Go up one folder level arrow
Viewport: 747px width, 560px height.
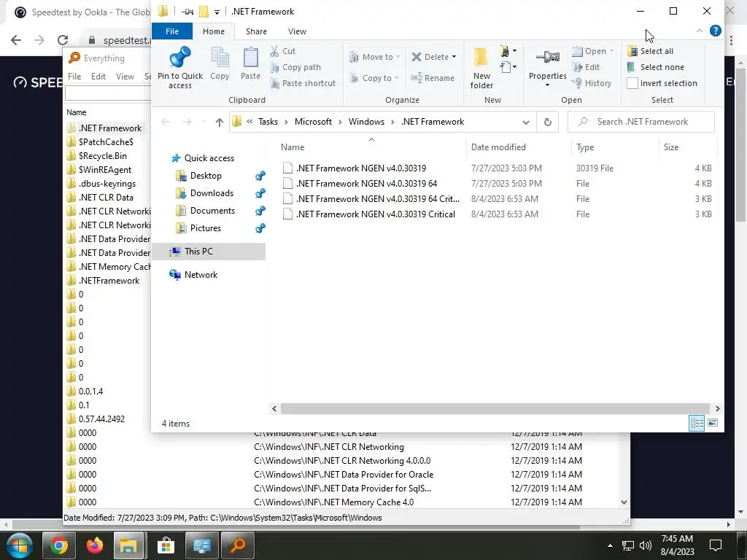click(219, 122)
